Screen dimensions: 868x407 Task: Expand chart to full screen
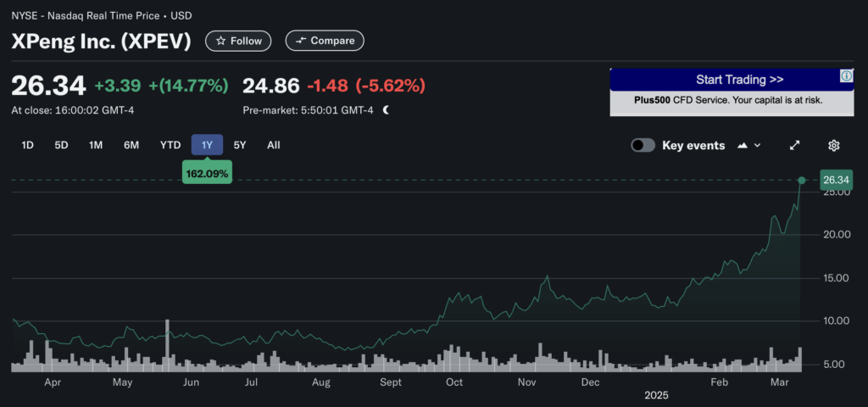(x=795, y=145)
